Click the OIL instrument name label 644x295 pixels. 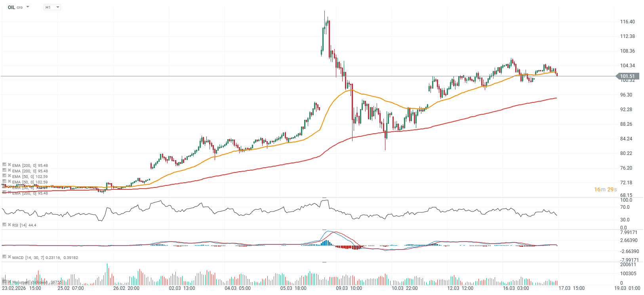(11, 7)
